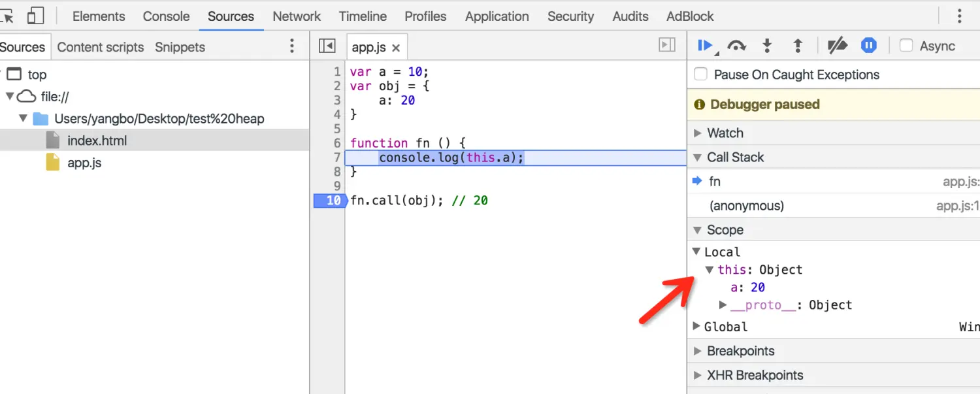Viewport: 980px width, 394px height.
Task: Expand __proto__: Object entry
Action: coord(723,305)
